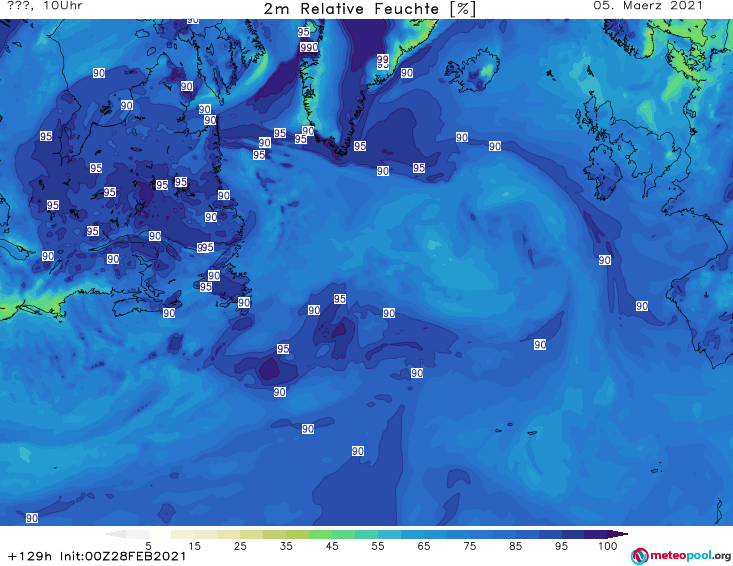Click the date '05. Maerz 2021'
The width and height of the screenshot is (733, 566).
pos(648,6)
